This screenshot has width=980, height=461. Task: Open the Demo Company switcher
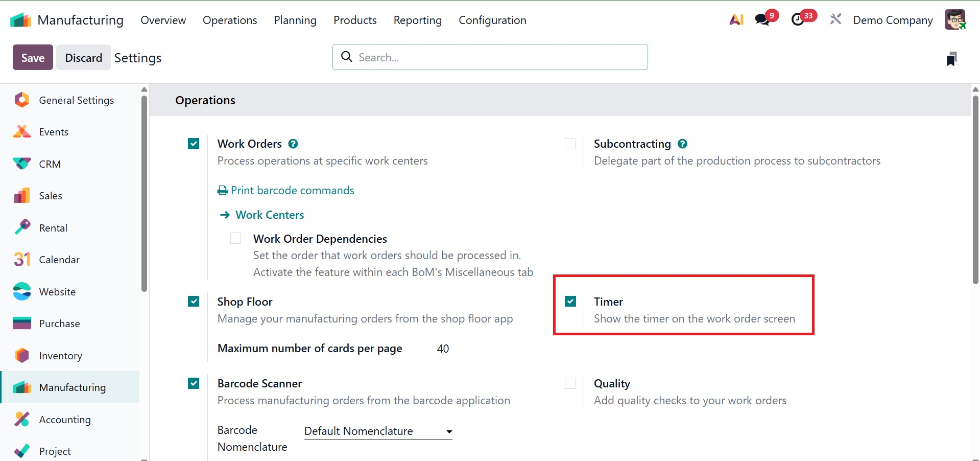click(893, 20)
